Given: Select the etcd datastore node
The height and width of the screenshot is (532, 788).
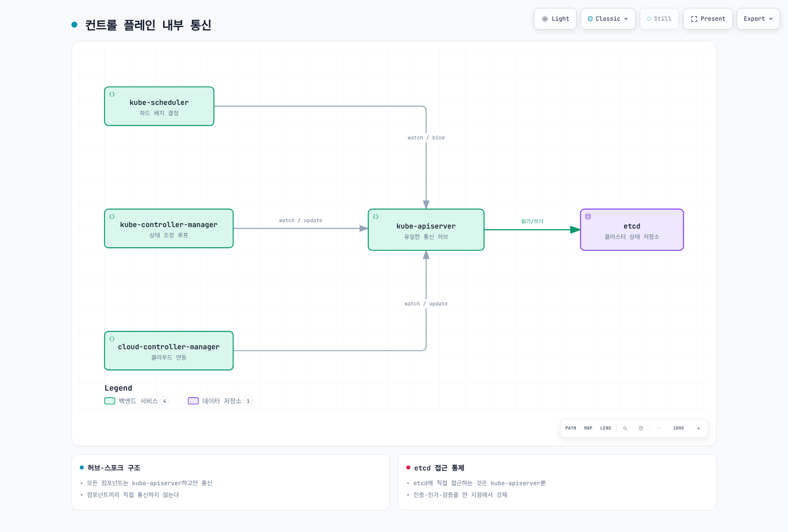Looking at the screenshot, I should (x=632, y=230).
